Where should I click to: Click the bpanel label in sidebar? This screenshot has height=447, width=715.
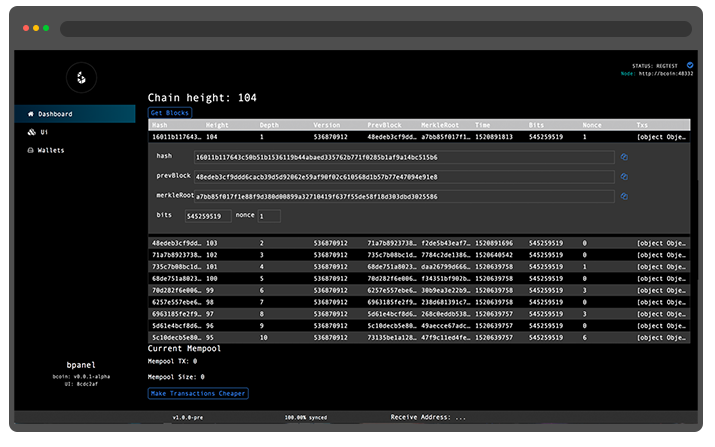pos(81,365)
